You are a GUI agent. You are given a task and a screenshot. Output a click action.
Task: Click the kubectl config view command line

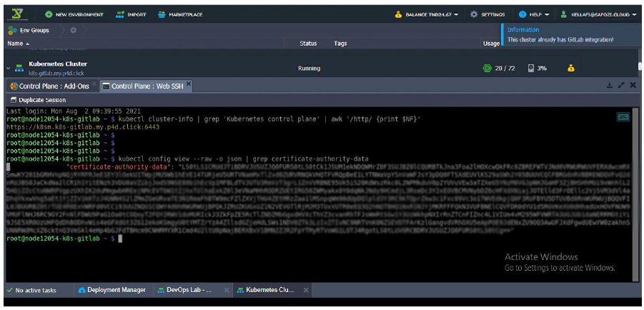click(x=188, y=159)
